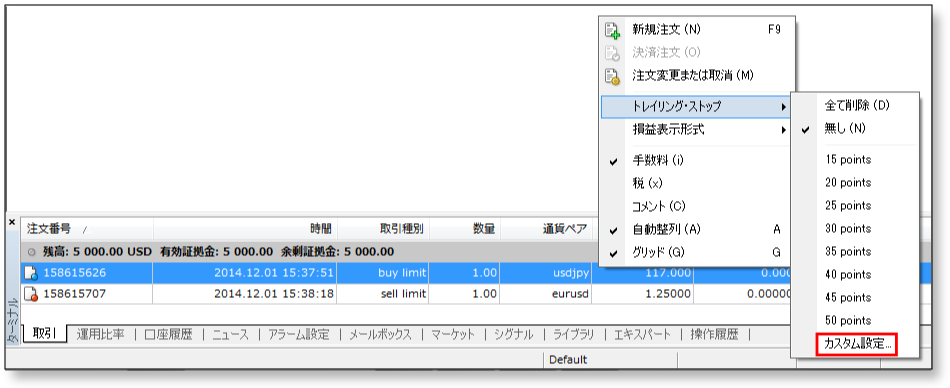Set trailing stop to 15 points
The image size is (950, 388).
coord(855,160)
